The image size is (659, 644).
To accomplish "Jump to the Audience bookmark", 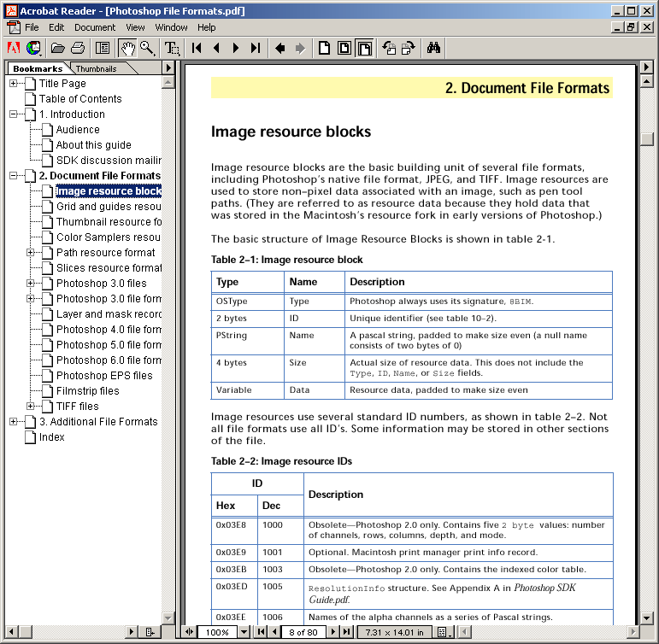I will (x=78, y=130).
